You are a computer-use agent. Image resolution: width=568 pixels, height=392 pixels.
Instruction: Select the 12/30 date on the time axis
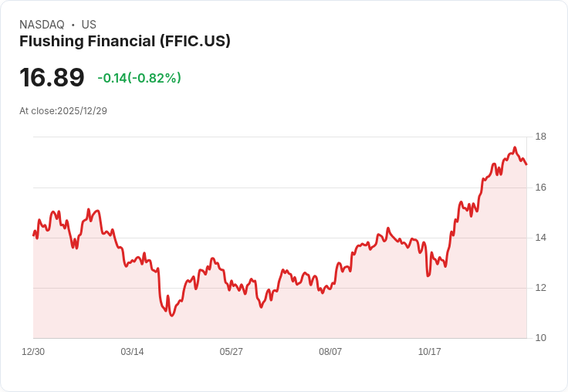[x=33, y=352]
